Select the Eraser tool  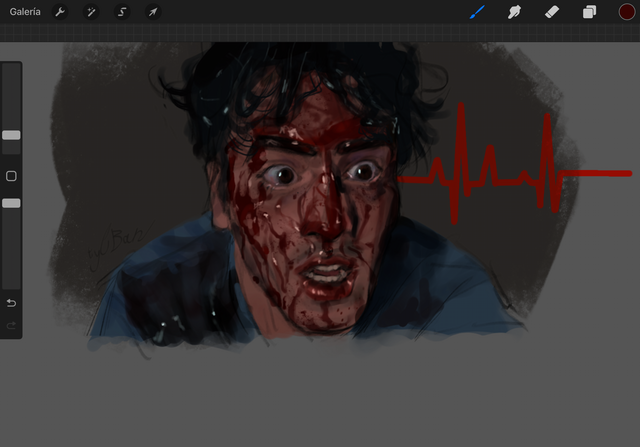click(552, 12)
